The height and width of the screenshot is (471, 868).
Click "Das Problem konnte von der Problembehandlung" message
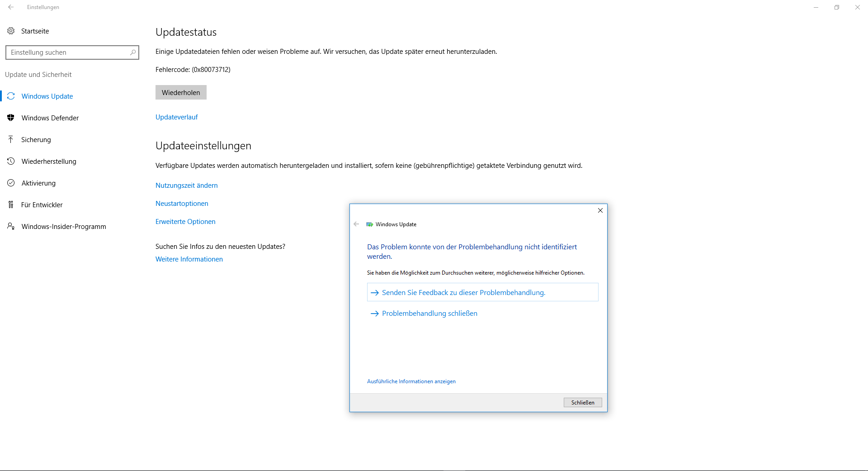(472, 252)
